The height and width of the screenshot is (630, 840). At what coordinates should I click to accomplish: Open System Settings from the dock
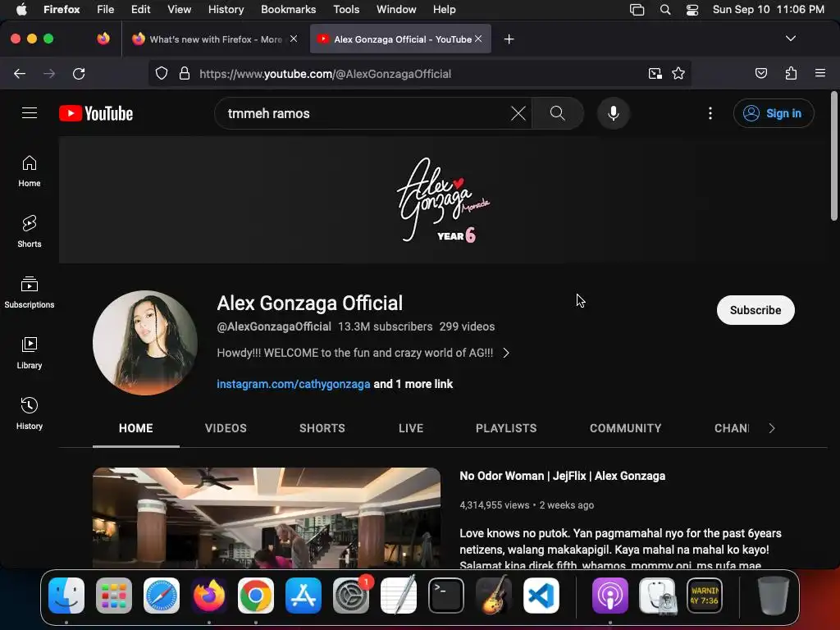point(351,596)
